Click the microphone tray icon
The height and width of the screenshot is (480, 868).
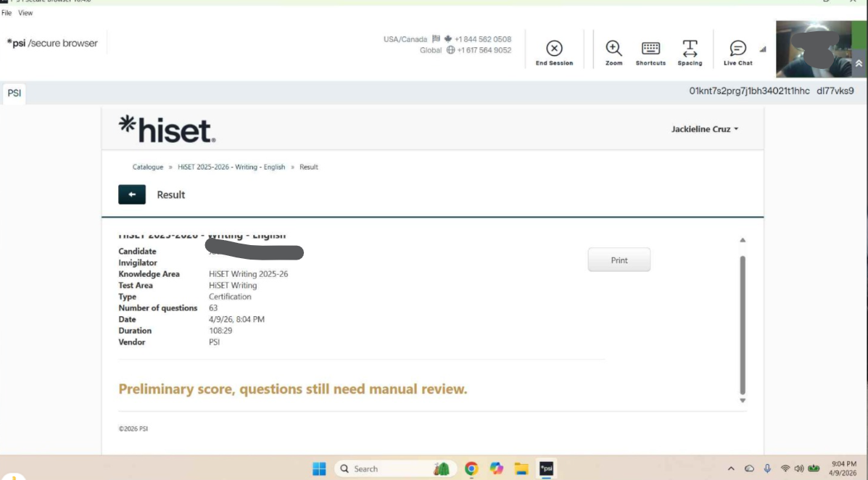tap(767, 468)
